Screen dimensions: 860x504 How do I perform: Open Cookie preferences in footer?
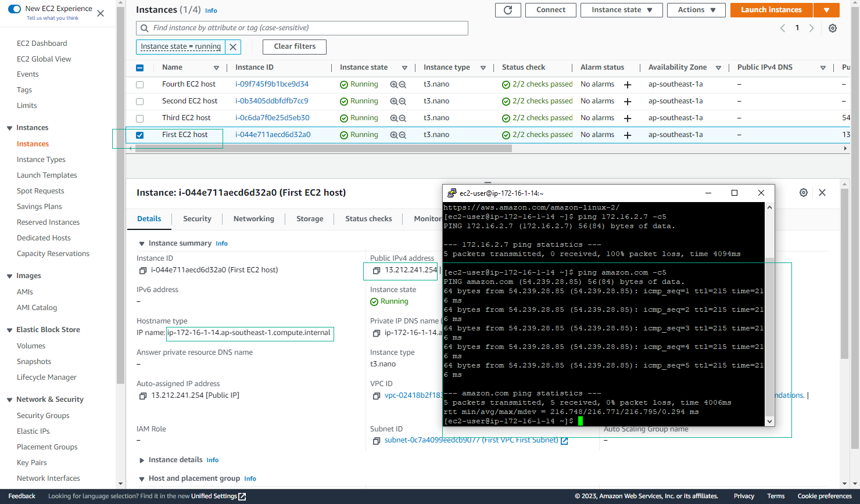[x=825, y=496]
